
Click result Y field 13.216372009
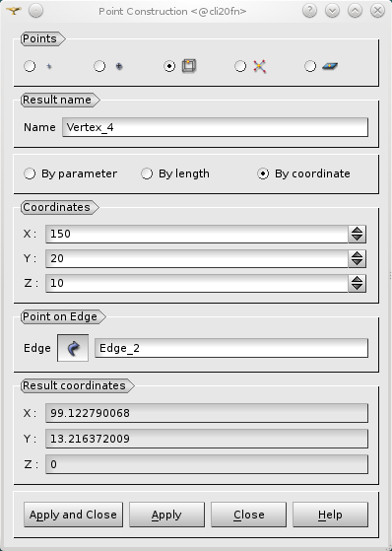click(207, 439)
